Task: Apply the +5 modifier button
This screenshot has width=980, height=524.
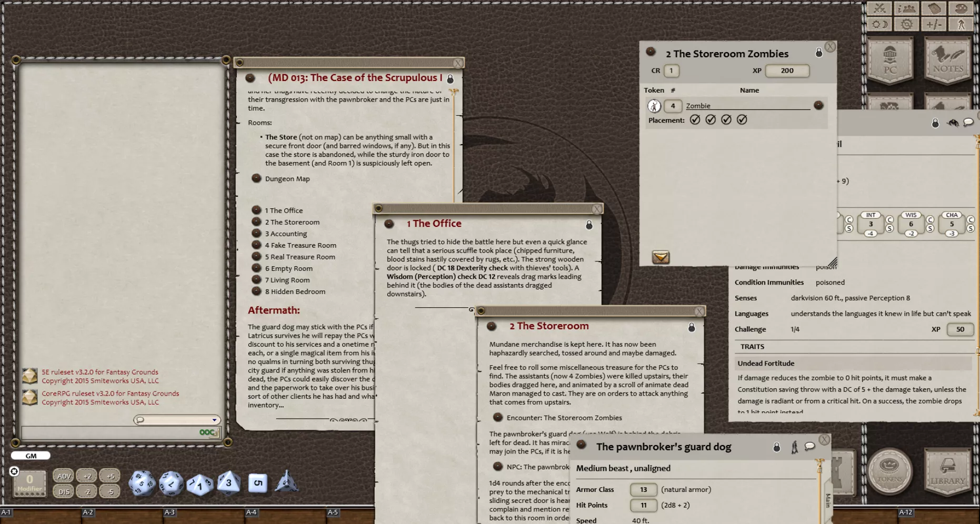Action: [x=110, y=476]
